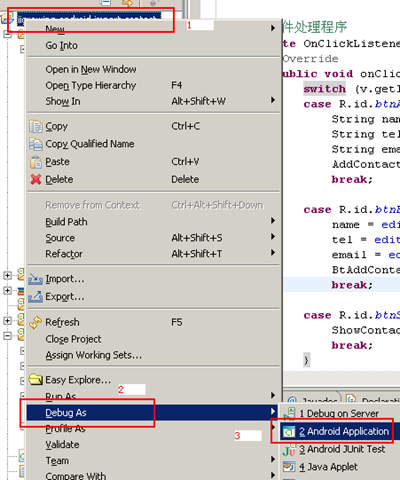The image size is (400, 480).
Task: Select Close Project
Action: coord(153,339)
